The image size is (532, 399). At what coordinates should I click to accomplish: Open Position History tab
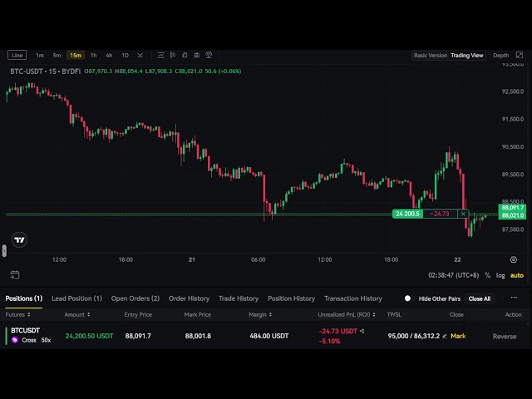292,298
